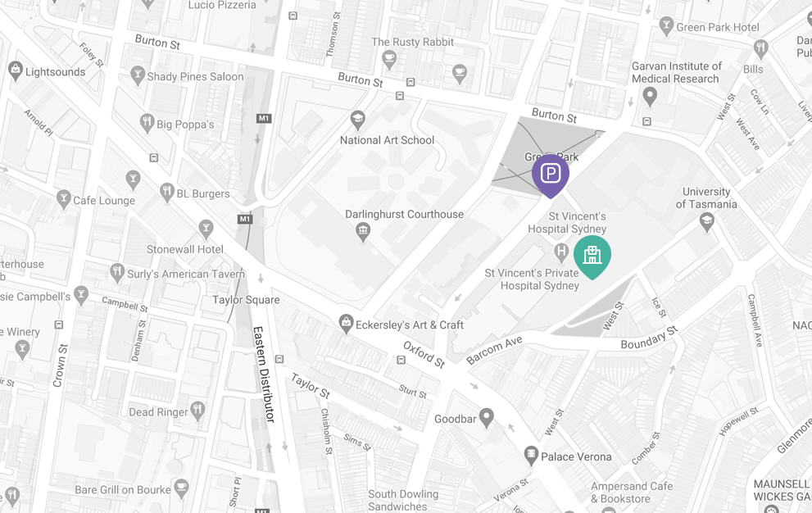Viewport: 812px width, 513px height.
Task: Click the Big Poppa's restaurant icon
Action: pyautogui.click(x=147, y=123)
